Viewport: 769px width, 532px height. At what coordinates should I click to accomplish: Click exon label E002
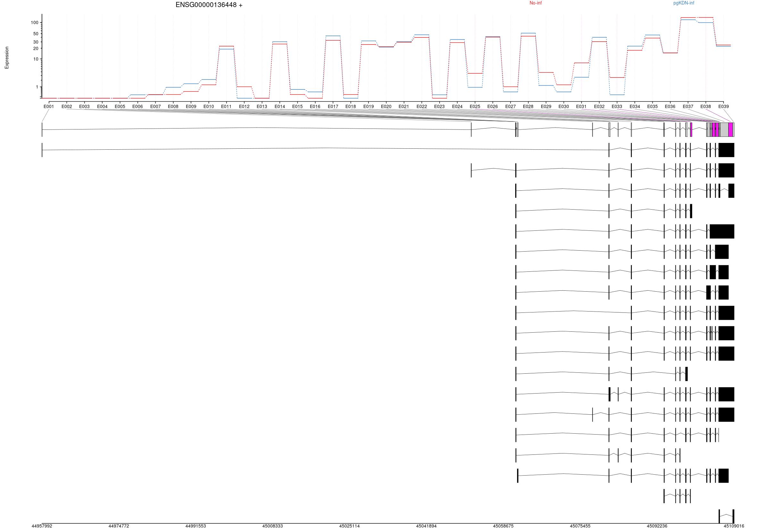[67, 107]
